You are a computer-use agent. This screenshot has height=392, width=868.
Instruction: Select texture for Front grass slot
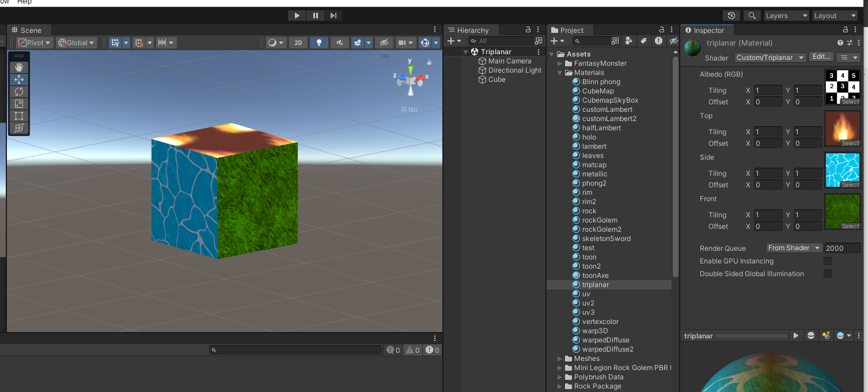(x=850, y=227)
